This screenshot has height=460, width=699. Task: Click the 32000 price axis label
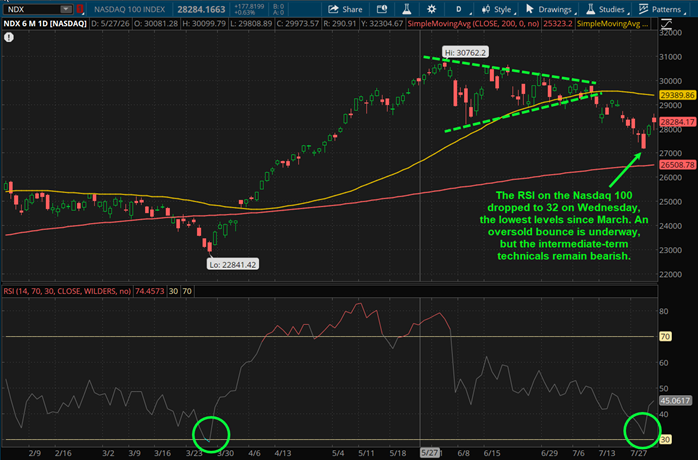click(x=671, y=33)
